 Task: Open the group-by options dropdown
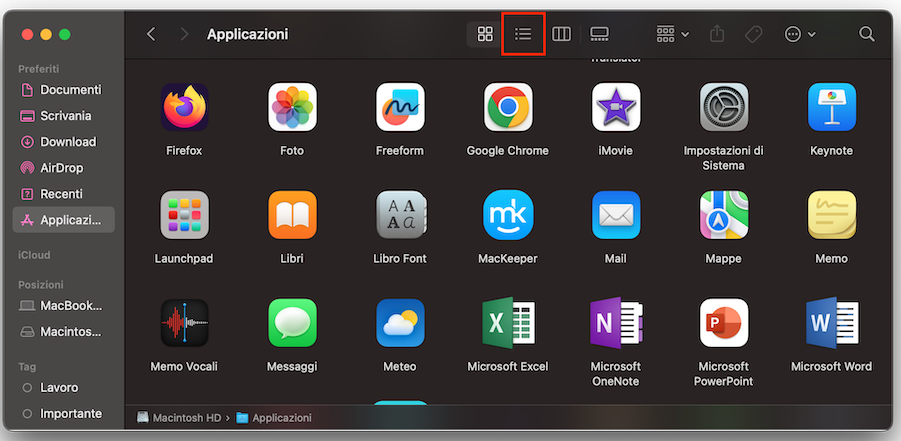pyautogui.click(x=672, y=34)
